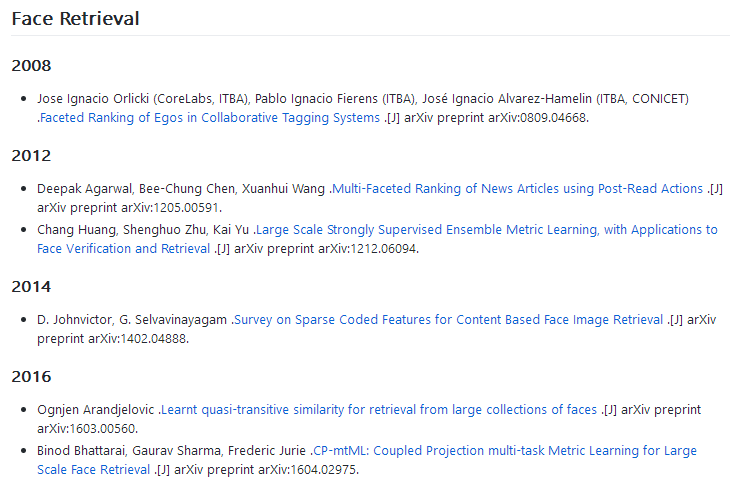Viewport: 744px width, 492px height.
Task: Click the arXiv:1603.00560 preprint identifier
Action: click(x=87, y=429)
